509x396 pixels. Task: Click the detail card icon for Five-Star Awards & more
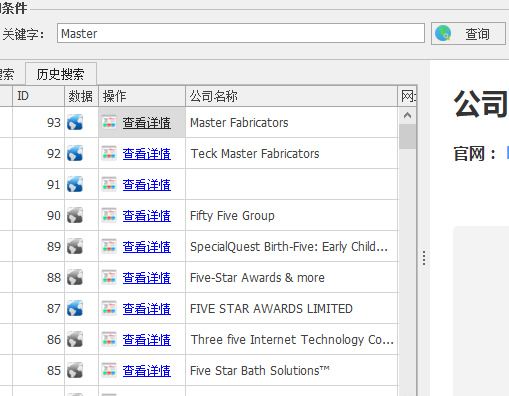pyautogui.click(x=109, y=277)
